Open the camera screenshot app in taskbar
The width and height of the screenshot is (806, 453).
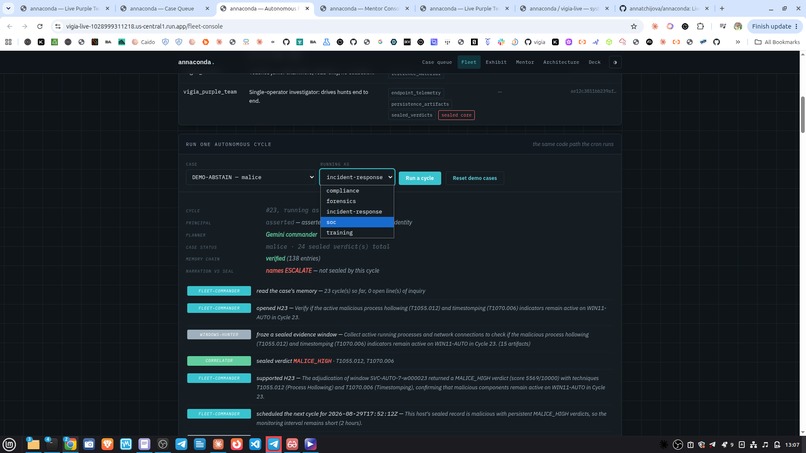coord(88,444)
